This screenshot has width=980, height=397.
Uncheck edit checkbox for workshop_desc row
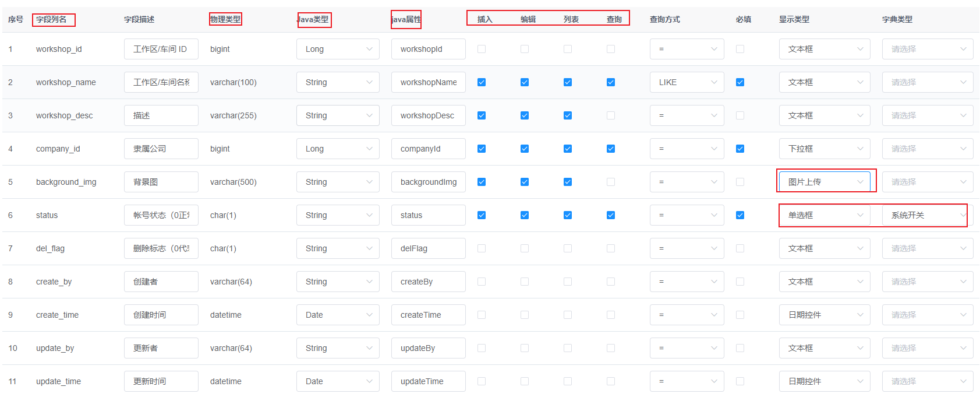[525, 115]
